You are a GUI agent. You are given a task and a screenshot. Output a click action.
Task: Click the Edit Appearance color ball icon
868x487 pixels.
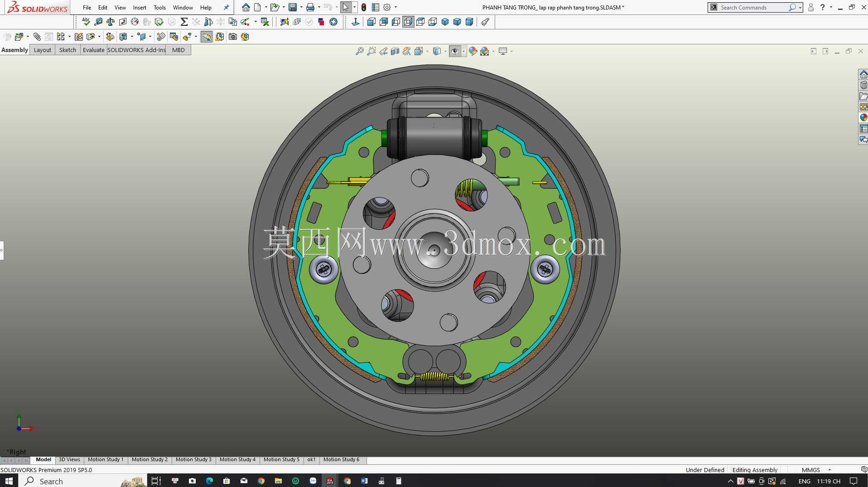pos(473,51)
